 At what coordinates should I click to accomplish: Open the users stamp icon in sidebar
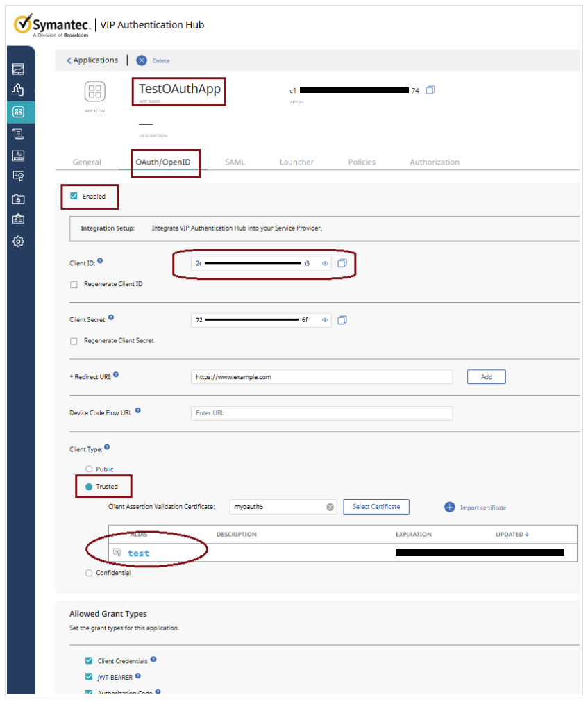18,90
